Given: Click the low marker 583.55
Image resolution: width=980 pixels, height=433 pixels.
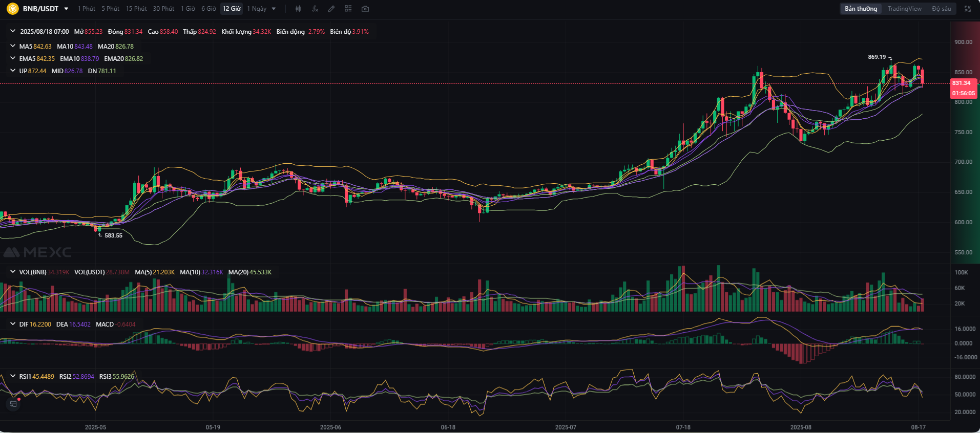Looking at the screenshot, I should click(x=113, y=235).
